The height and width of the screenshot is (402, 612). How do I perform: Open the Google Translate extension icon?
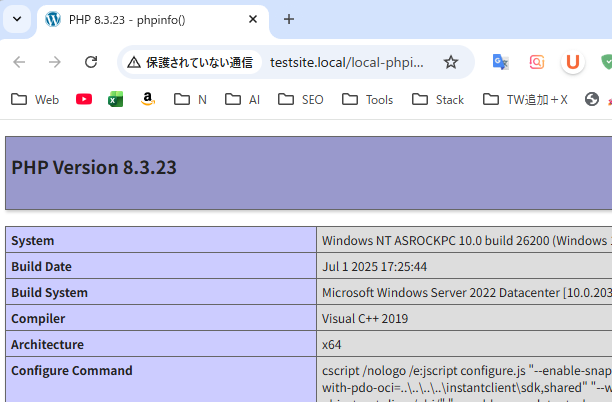point(501,62)
